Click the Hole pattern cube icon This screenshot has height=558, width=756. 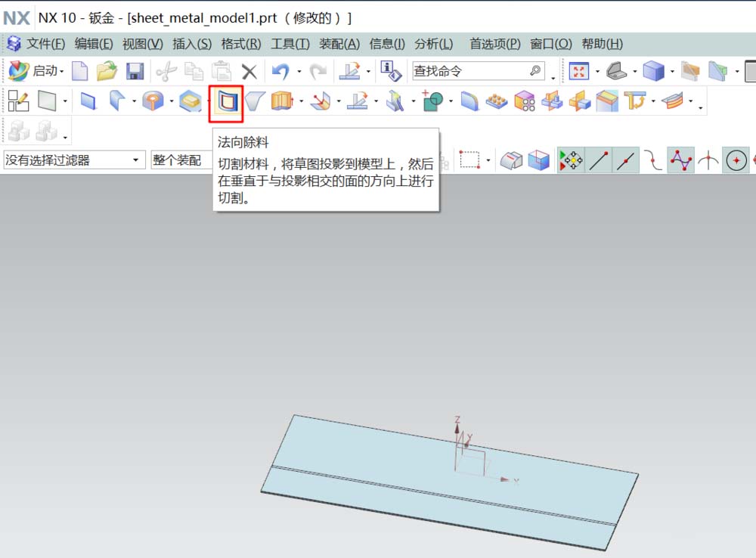click(x=525, y=101)
